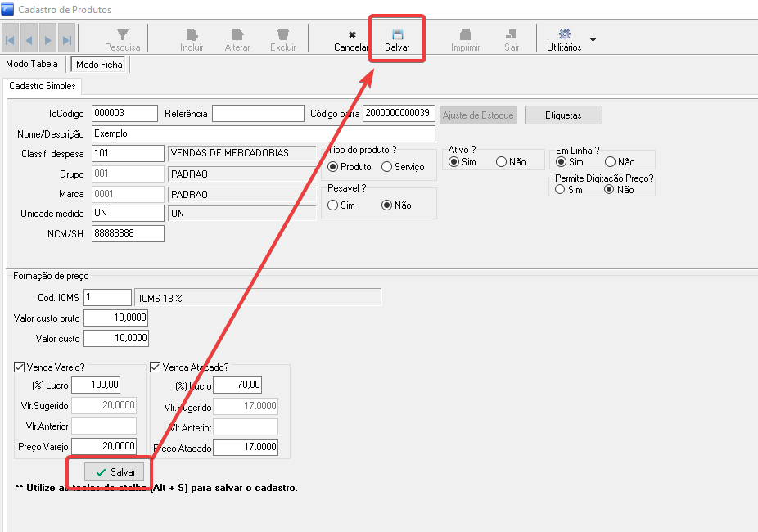Set Ativo to Não
This screenshot has width=758, height=532.
pyautogui.click(x=501, y=162)
